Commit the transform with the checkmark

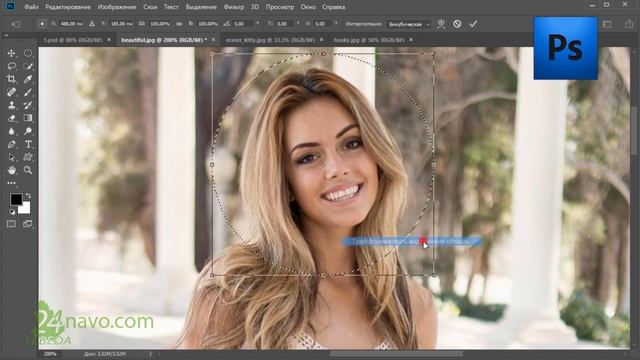coord(473,24)
